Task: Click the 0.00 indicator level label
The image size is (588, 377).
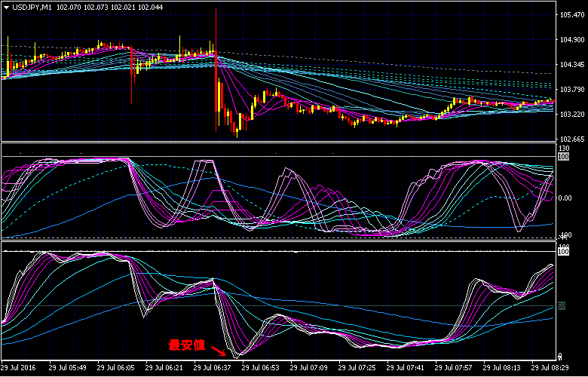Action: pos(565,198)
